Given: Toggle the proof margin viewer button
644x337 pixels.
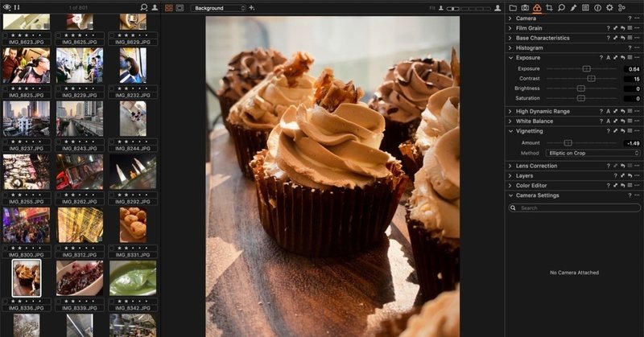Looking at the screenshot, I should pos(180,8).
